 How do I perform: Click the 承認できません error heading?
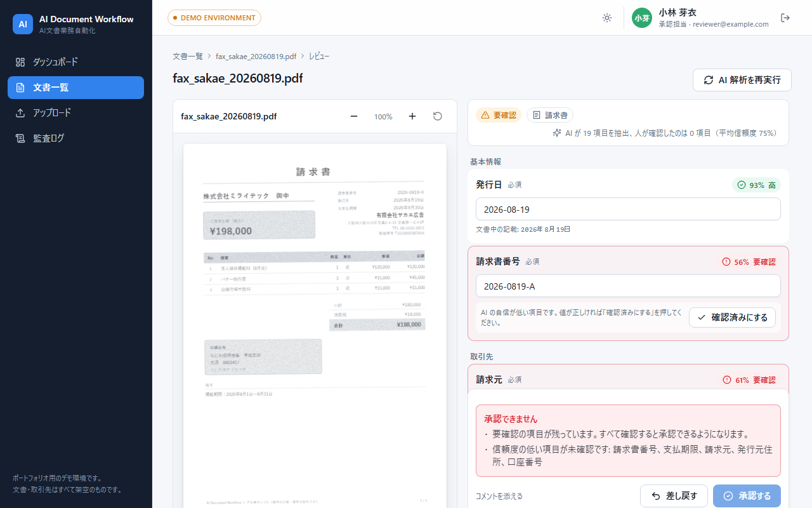coord(511,419)
